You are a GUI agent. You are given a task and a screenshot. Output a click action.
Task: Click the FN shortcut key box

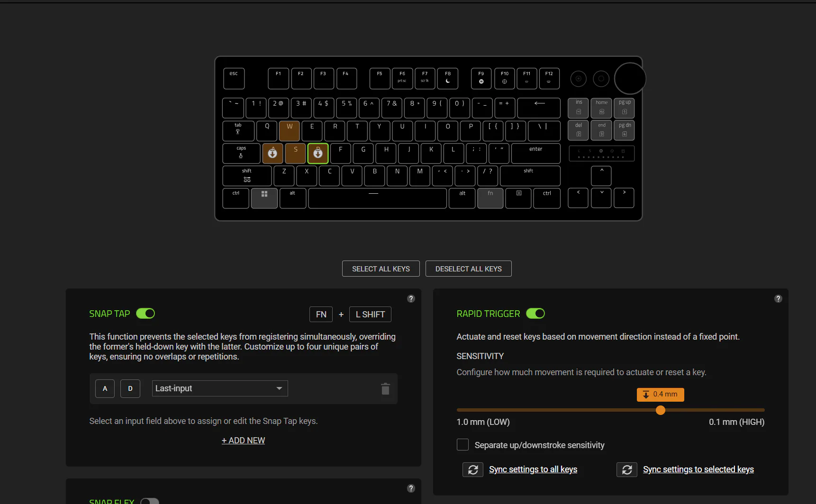tap(321, 314)
